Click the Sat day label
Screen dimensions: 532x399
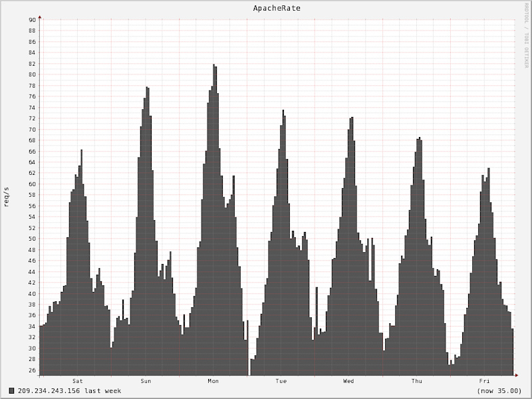pos(77,381)
